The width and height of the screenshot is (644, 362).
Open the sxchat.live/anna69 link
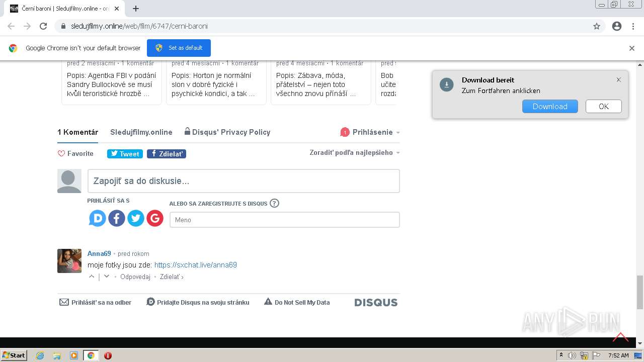[196, 265]
